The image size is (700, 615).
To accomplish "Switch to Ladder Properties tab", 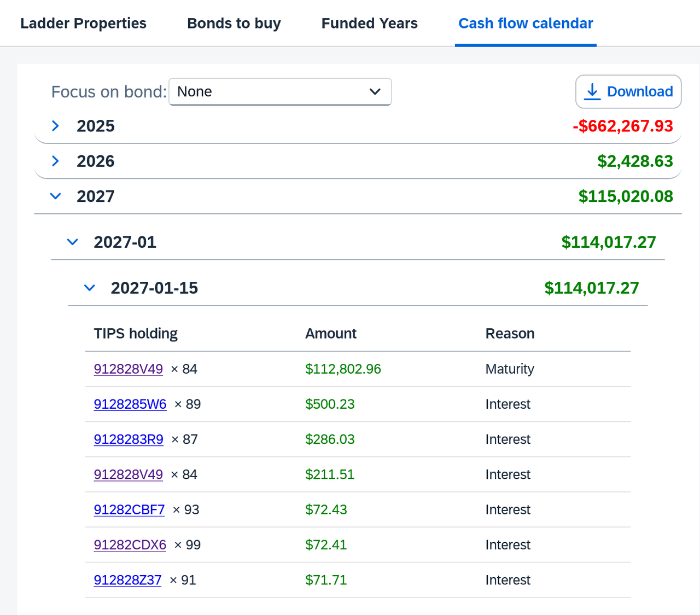I will (83, 24).
